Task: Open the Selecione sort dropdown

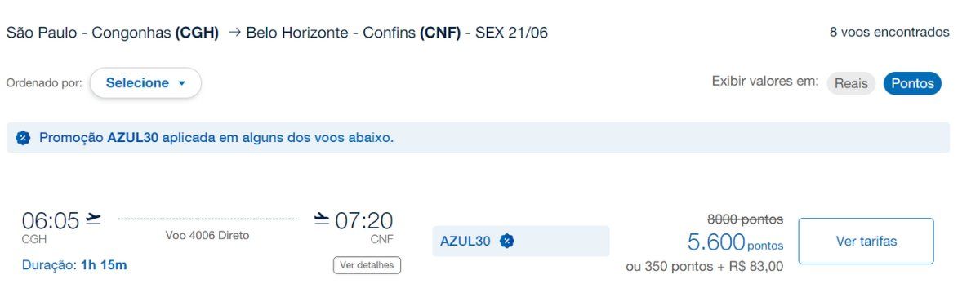Action: point(145,83)
